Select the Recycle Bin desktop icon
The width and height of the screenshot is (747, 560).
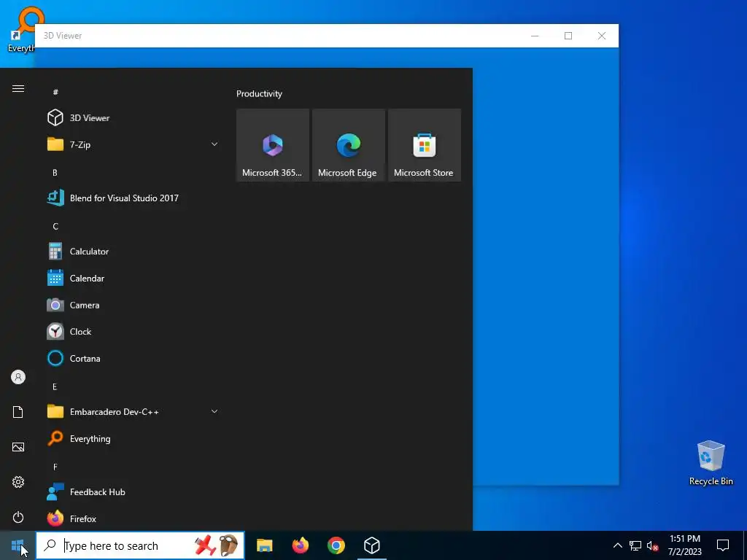[x=711, y=463]
